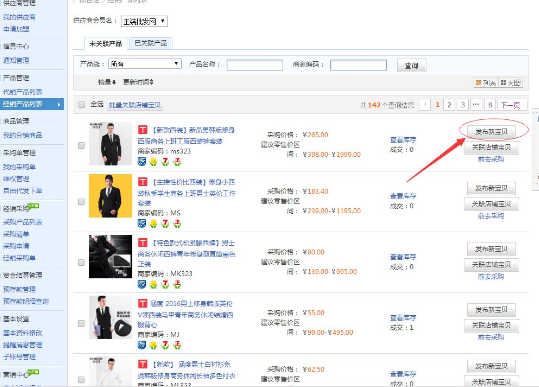Click 关联店铺宝贝 for product ms323
Viewport: 539px width, 387px height.
(491, 147)
